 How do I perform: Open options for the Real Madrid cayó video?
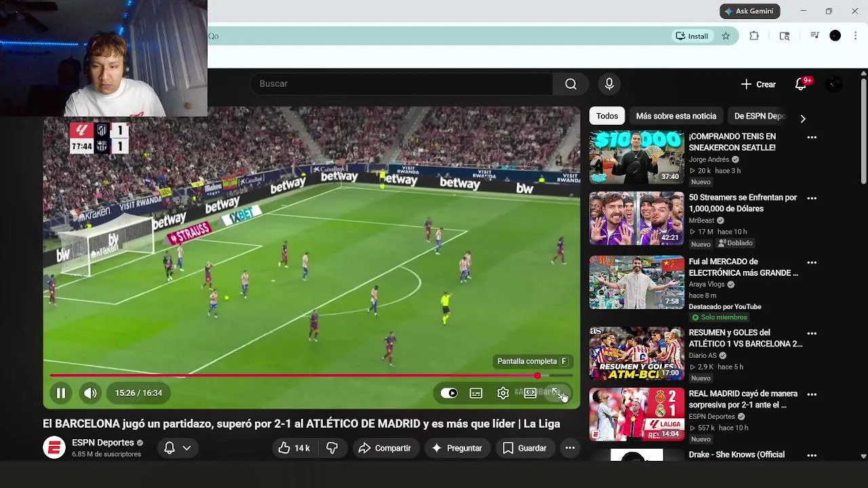coord(812,394)
